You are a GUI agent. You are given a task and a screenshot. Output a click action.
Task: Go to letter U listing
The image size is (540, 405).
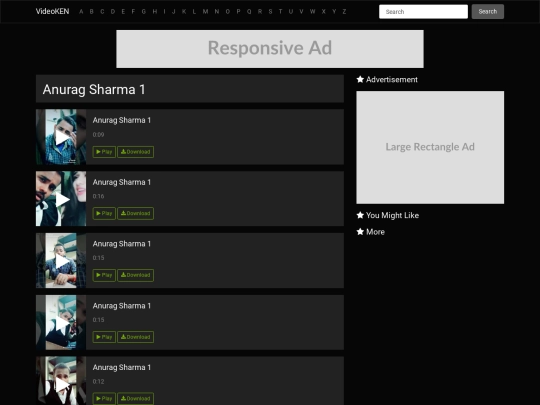(291, 12)
